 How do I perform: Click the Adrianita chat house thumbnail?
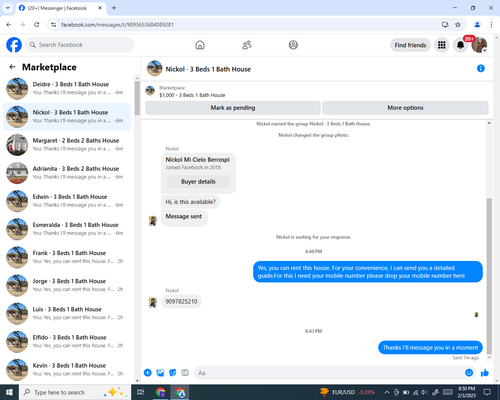(x=17, y=173)
